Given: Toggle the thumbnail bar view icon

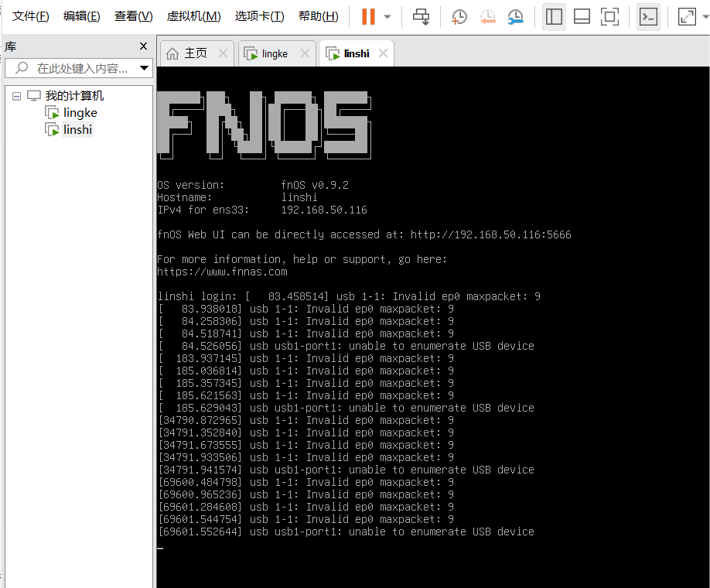Looking at the screenshot, I should pyautogui.click(x=582, y=17).
